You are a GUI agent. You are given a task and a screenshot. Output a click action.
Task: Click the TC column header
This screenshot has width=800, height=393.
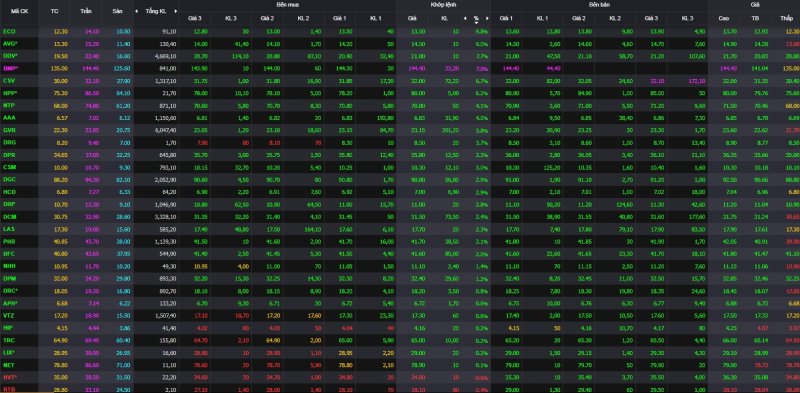pyautogui.click(x=55, y=11)
